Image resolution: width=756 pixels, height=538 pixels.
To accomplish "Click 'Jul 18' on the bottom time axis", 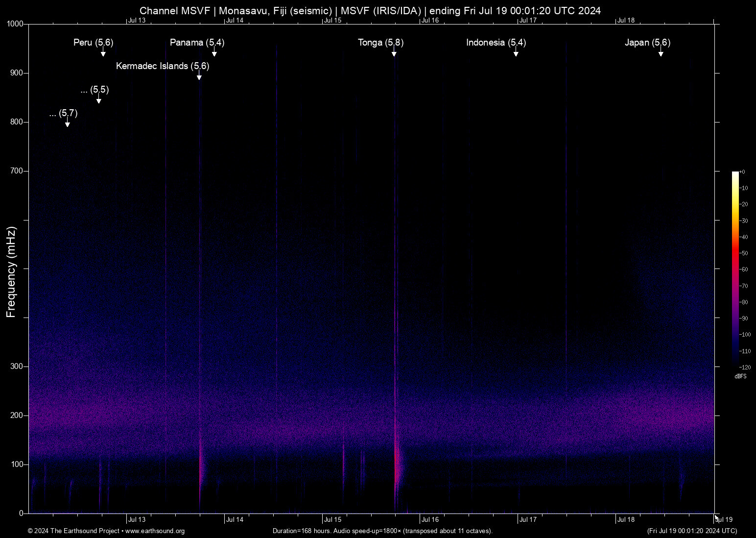I will point(626,520).
